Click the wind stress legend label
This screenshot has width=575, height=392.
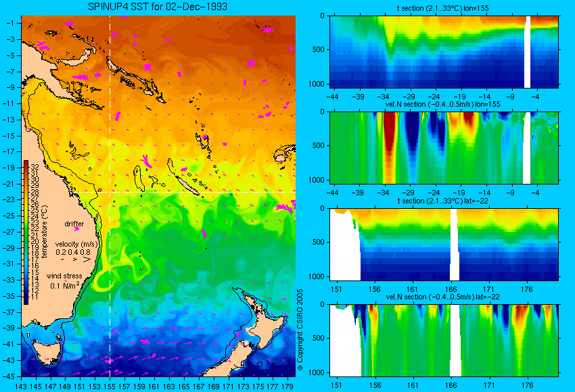(x=64, y=276)
